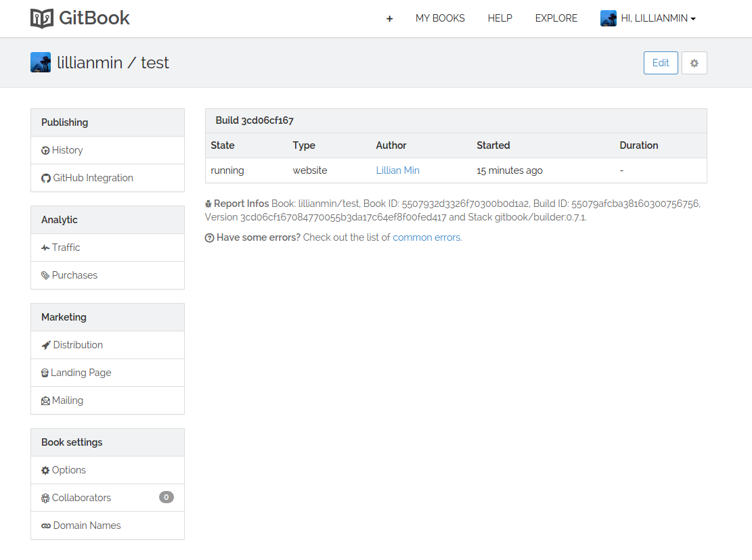The image size is (752, 560).
Task: Click the Mailing envelope icon
Action: (x=45, y=400)
